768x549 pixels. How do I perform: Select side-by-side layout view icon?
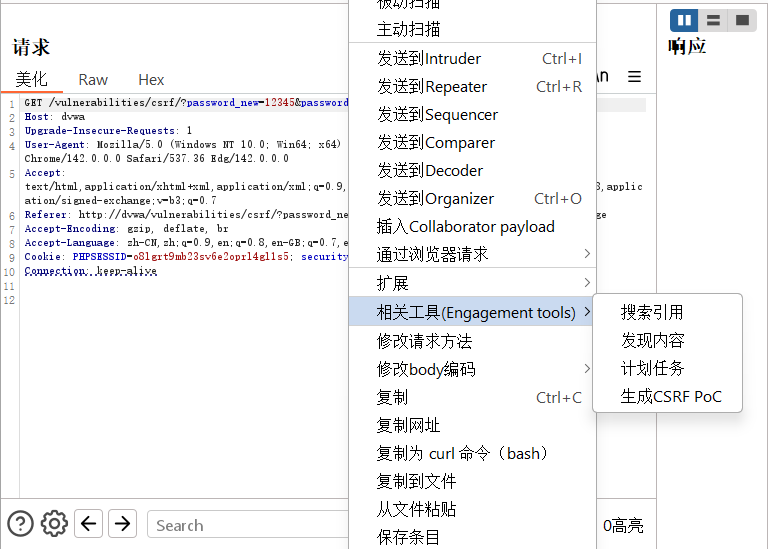(x=684, y=20)
